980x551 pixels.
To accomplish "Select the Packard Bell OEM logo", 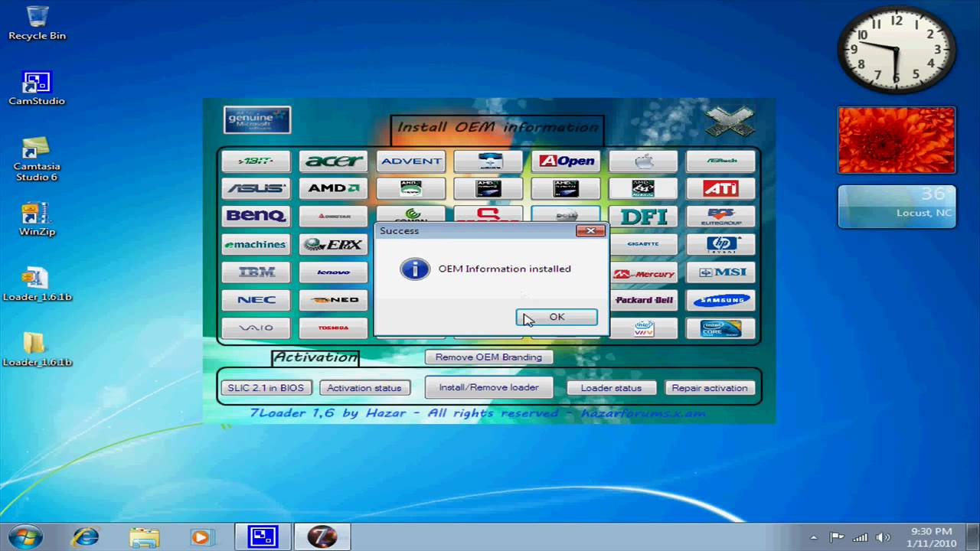I will [x=644, y=300].
